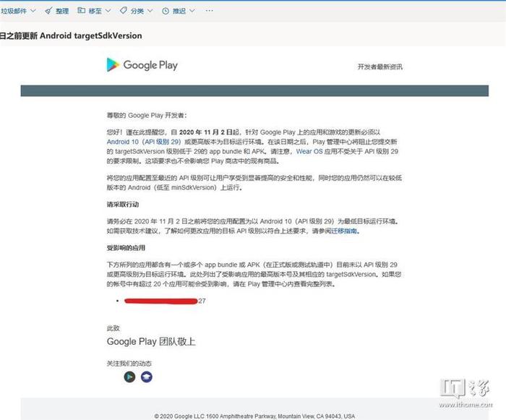Click the number 27 after the redacted app
506x420 pixels.
pos(202,301)
